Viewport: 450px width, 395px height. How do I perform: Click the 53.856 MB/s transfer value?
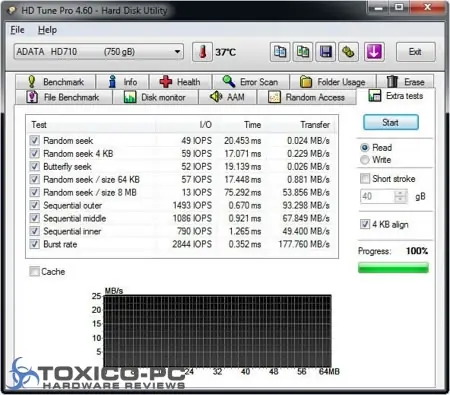pos(306,192)
